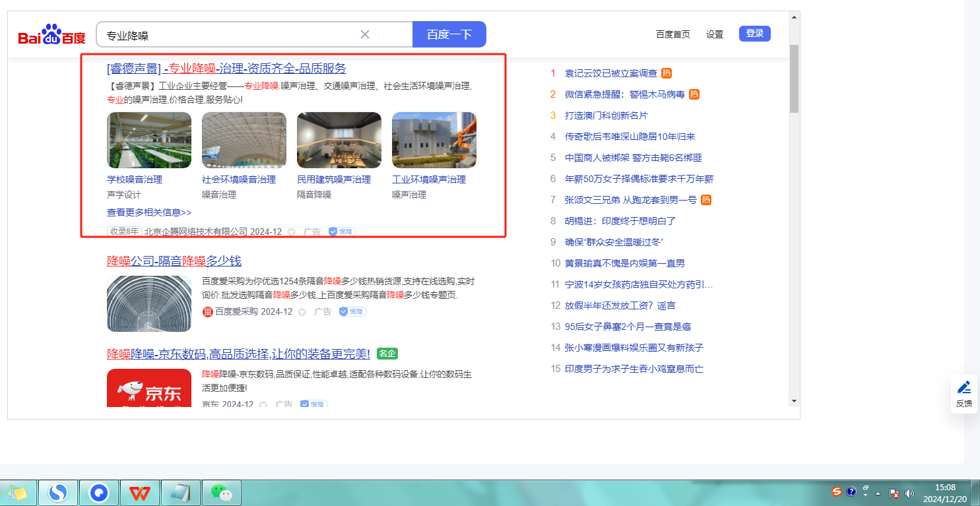This screenshot has width=980, height=506.
Task: Open WPS Office from the taskbar
Action: pos(139,492)
